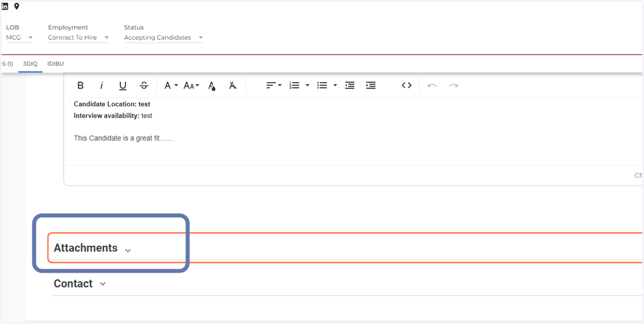The width and height of the screenshot is (644, 324).
Task: Toggle bold formatting in editor
Action: [80, 85]
